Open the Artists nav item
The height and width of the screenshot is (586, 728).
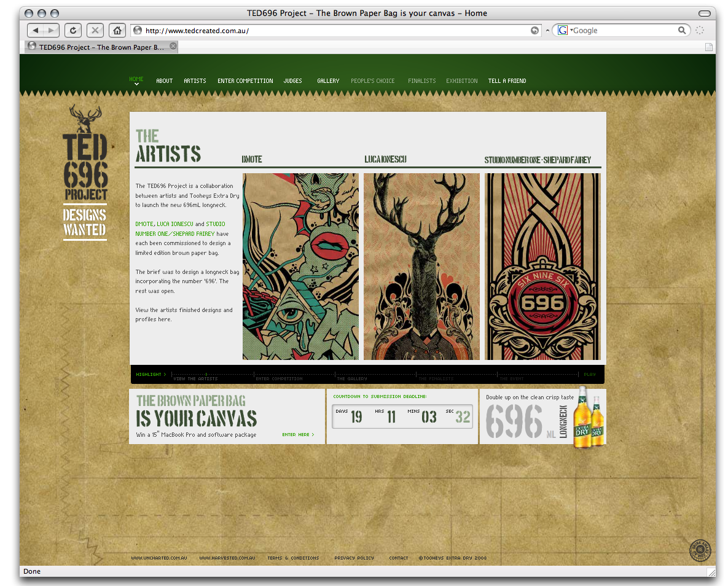[195, 81]
